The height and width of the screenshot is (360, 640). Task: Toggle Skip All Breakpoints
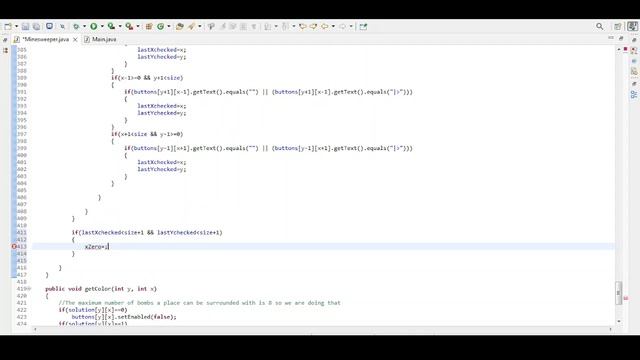point(62,27)
